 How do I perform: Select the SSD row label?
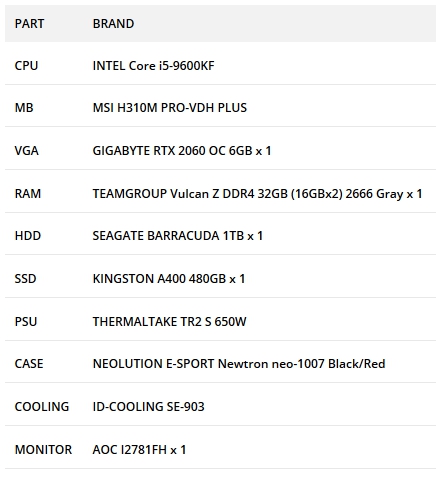point(25,279)
